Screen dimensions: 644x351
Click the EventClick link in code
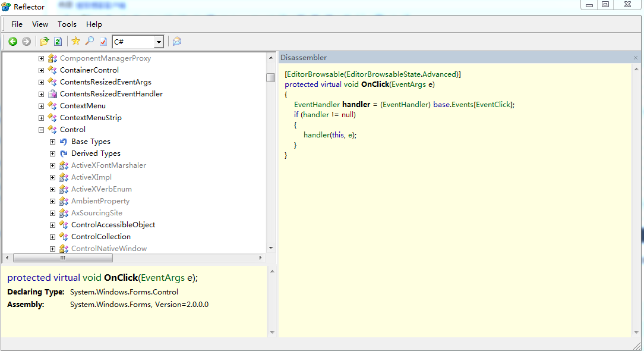tap(493, 105)
